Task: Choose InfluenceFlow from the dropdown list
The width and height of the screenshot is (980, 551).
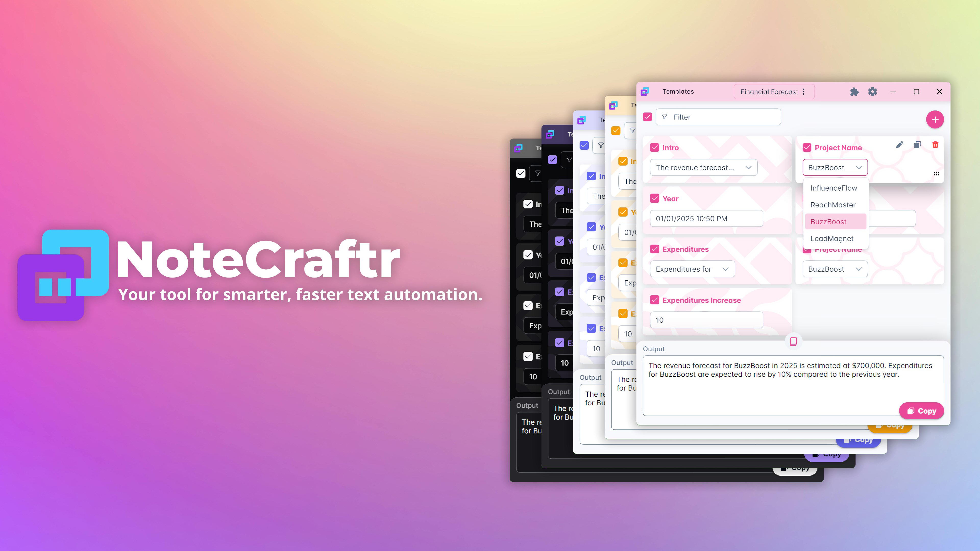Action: (836, 188)
